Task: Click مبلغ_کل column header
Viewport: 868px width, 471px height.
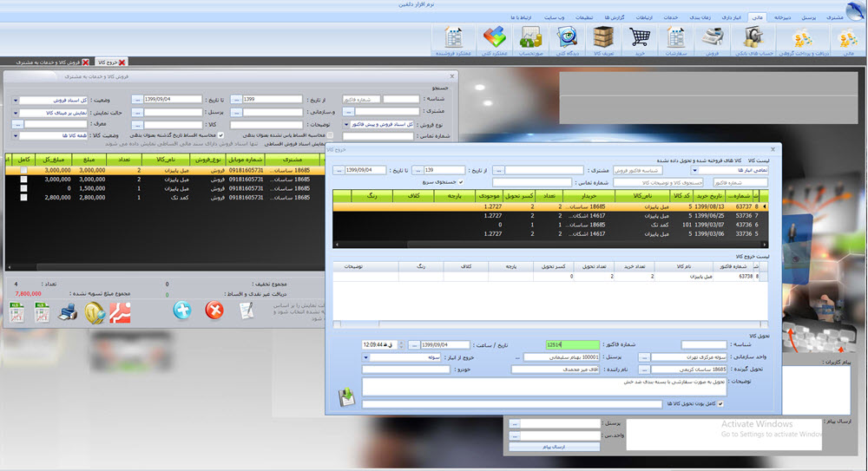Action: point(54,160)
